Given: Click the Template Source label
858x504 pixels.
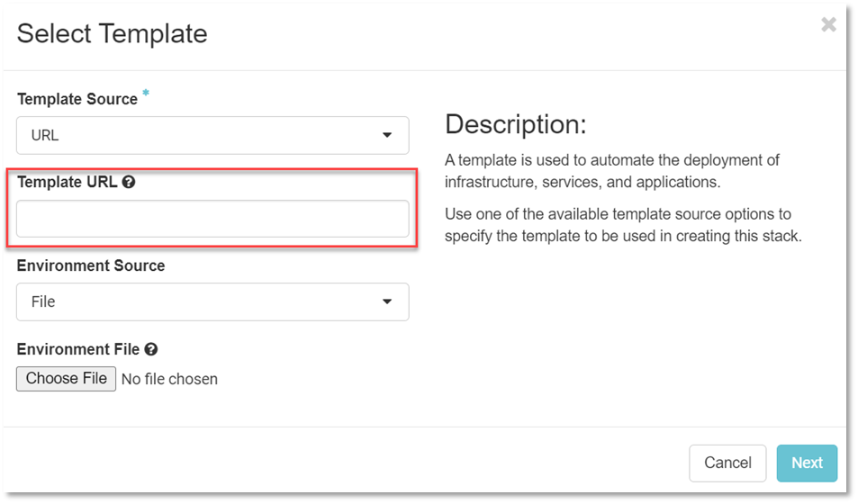Looking at the screenshot, I should pos(77,99).
